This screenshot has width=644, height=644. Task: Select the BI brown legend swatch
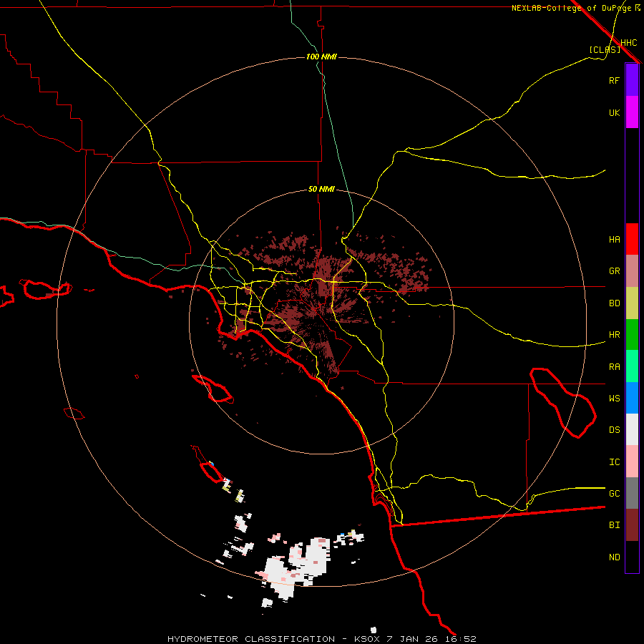pos(632,525)
